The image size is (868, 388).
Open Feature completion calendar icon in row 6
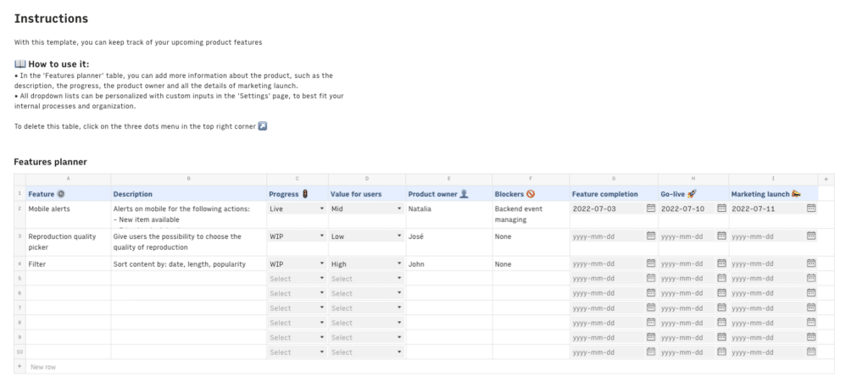tap(650, 293)
